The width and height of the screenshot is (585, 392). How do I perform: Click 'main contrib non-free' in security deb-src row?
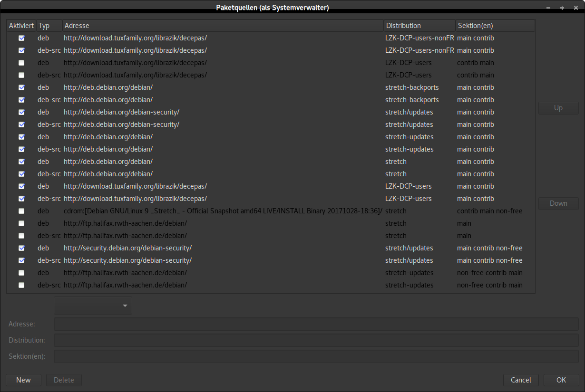click(489, 260)
